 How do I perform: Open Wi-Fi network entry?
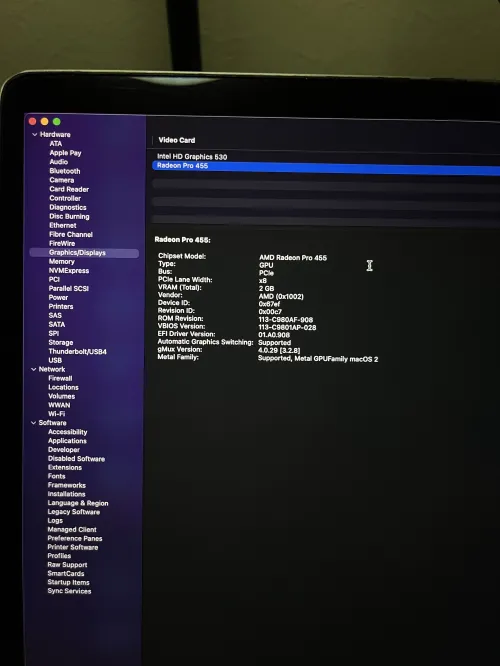tap(56, 414)
